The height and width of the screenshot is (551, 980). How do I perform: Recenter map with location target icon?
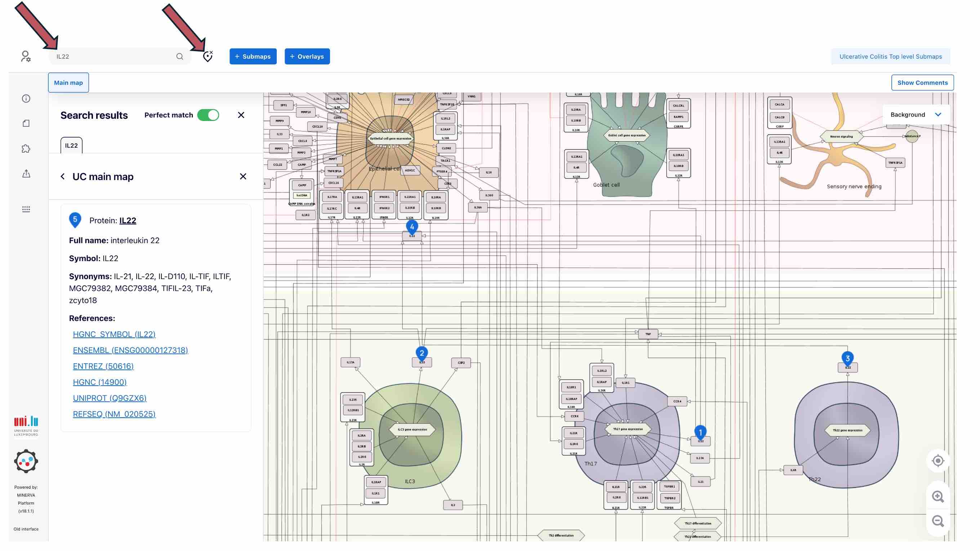pos(937,461)
